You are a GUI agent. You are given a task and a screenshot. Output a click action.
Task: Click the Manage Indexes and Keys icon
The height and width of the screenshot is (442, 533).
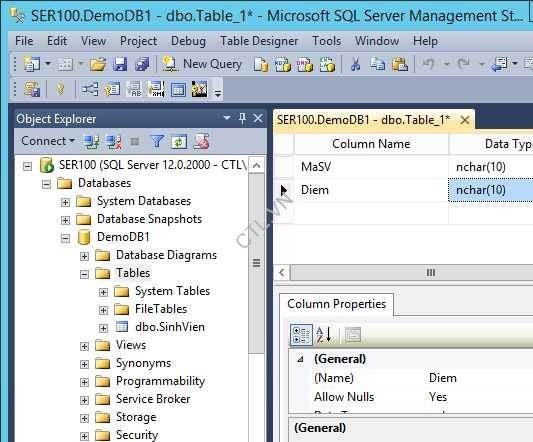(x=112, y=89)
